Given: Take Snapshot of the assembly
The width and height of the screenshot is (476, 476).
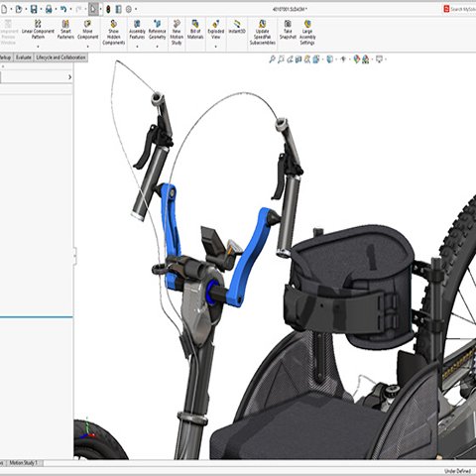Looking at the screenshot, I should click(288, 30).
